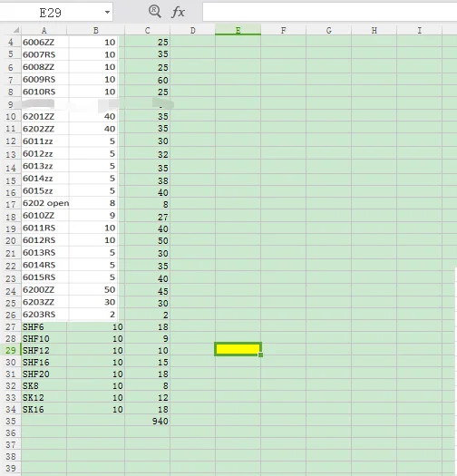Expand the Name Box dropdown arrow
Image resolution: width=457 pixels, height=476 pixels.
pos(107,13)
